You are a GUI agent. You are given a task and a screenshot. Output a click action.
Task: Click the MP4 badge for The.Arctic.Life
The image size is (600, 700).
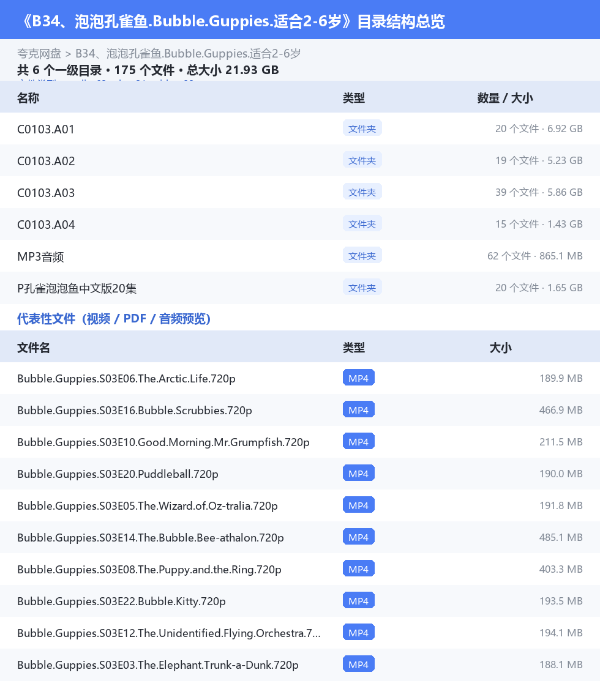click(358, 378)
